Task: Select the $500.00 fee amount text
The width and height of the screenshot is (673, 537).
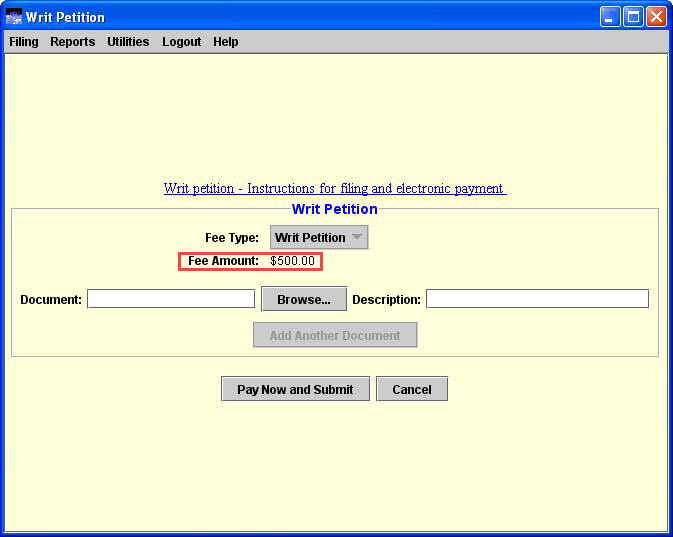Action: [x=292, y=261]
